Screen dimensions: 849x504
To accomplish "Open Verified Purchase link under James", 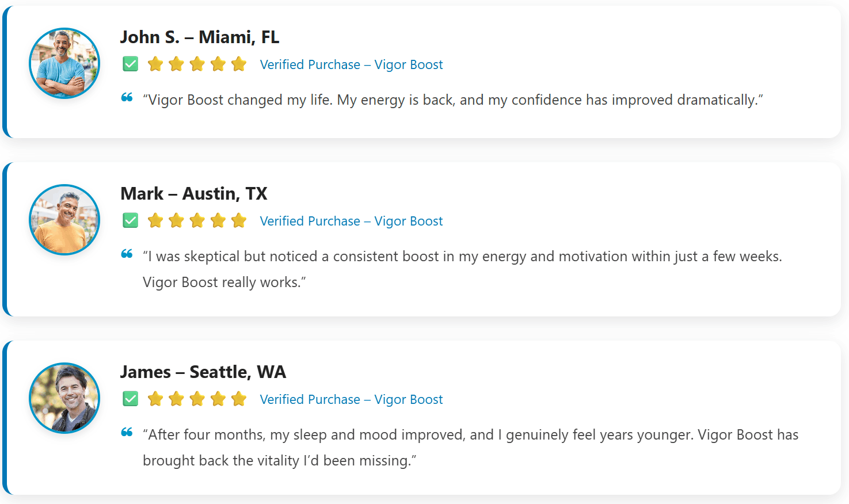I will 351,399.
